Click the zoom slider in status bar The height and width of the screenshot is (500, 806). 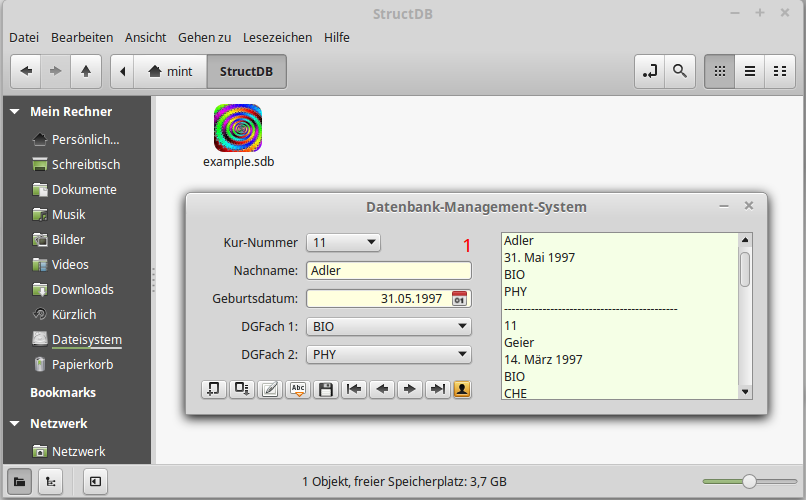point(748,481)
